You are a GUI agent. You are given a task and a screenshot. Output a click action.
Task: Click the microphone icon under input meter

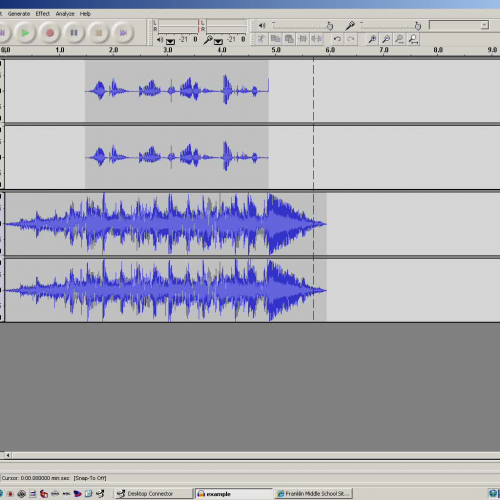coord(208,40)
